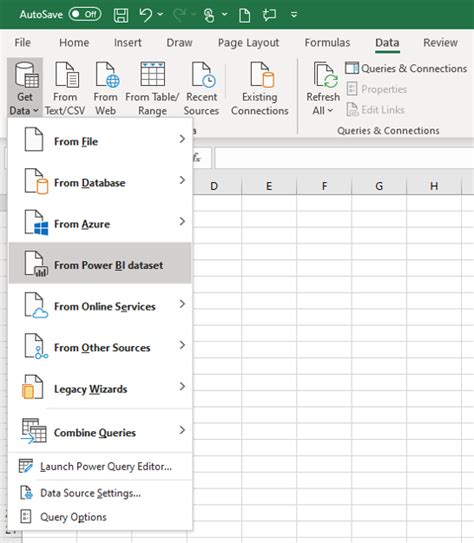Open Data Source Settings
Image resolution: width=474 pixels, height=543 pixels.
pyautogui.click(x=100, y=493)
